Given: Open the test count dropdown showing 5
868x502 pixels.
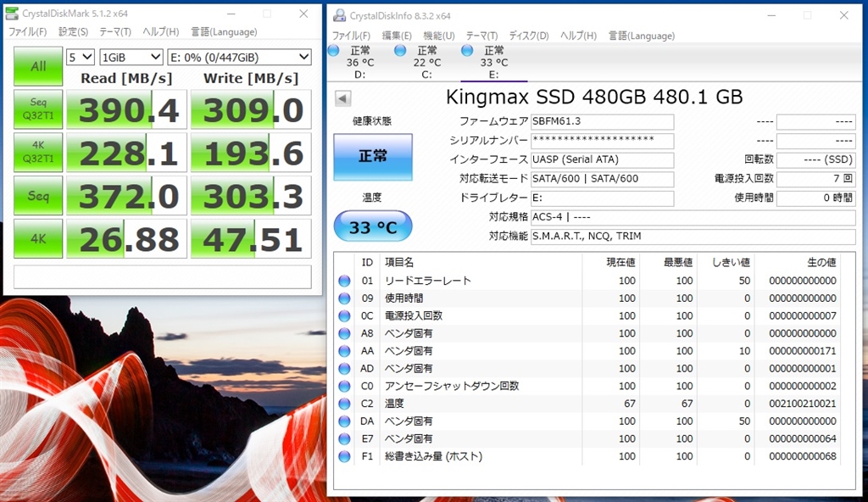Looking at the screenshot, I should [81, 57].
